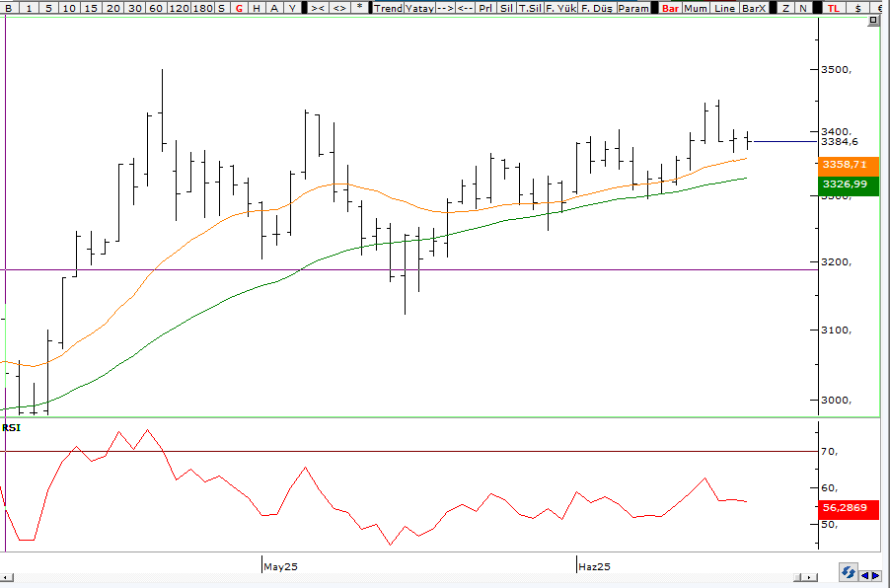This screenshot has width=890, height=588.
Task: Select $ dollar currency display
Action: (x=858, y=8)
